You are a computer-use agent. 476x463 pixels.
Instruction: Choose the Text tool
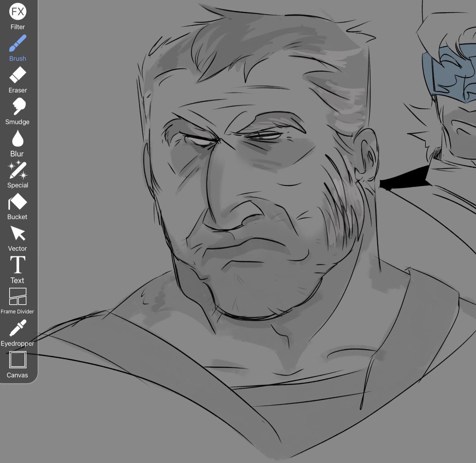[17, 270]
